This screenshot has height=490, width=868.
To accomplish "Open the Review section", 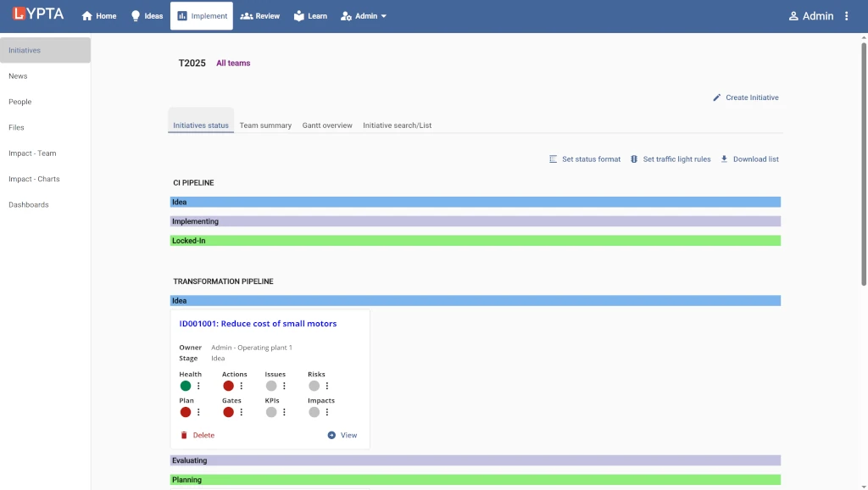I will pyautogui.click(x=259, y=16).
